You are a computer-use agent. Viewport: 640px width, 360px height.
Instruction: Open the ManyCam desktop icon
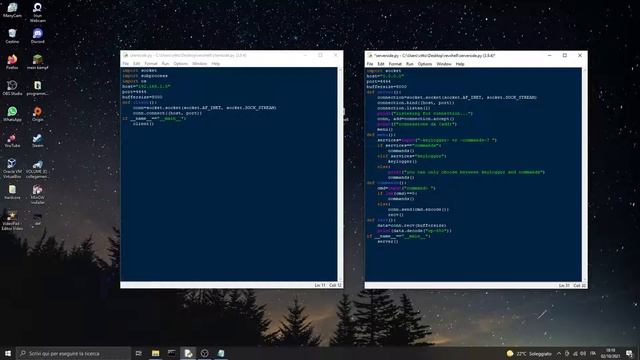(12, 10)
